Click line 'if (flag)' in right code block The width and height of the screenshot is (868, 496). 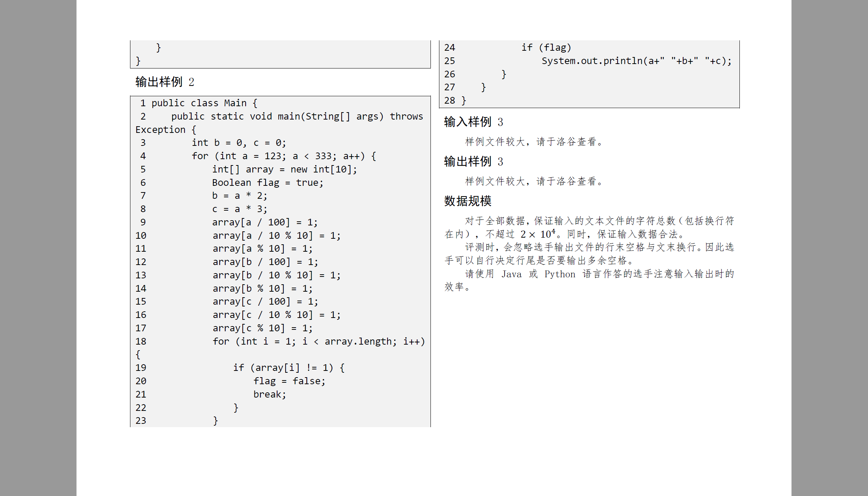pyautogui.click(x=546, y=48)
